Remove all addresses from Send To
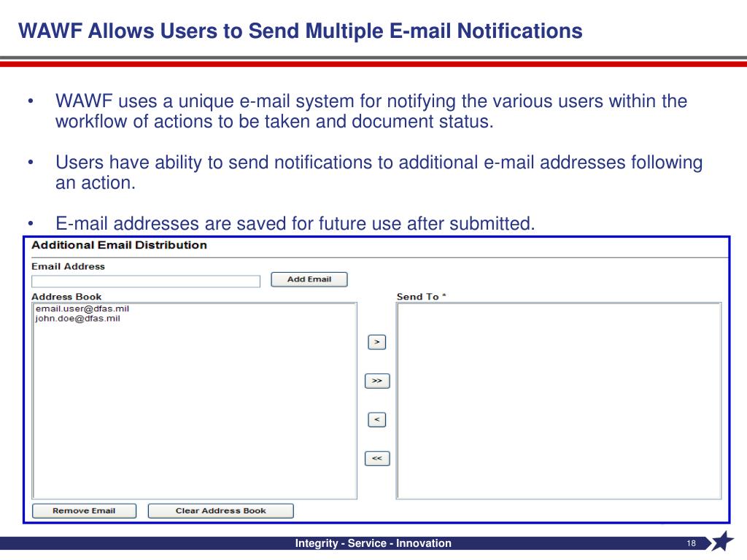747x560 pixels. click(377, 459)
